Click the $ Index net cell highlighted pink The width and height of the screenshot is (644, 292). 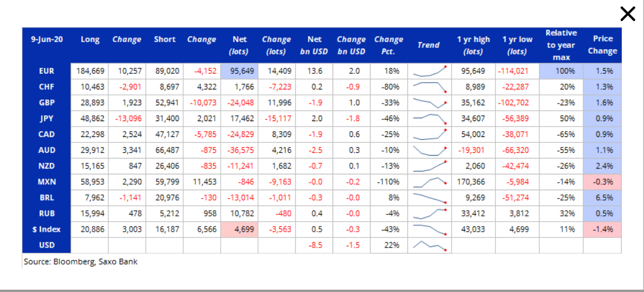click(239, 229)
